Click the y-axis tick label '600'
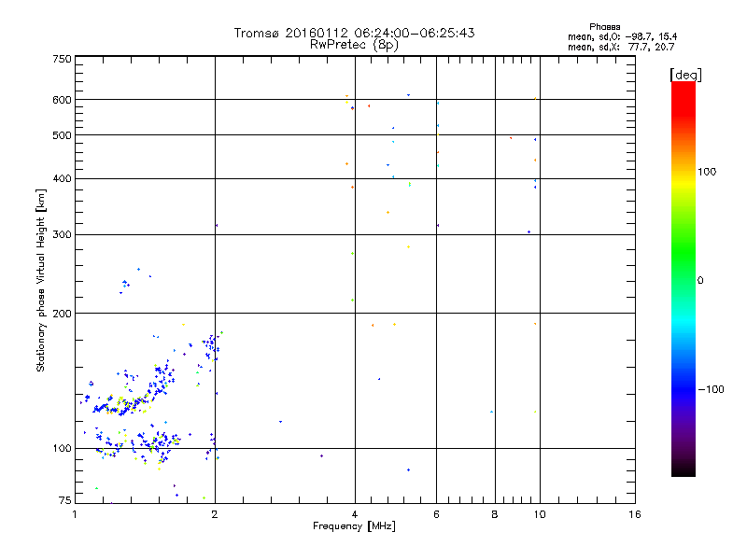The width and height of the screenshot is (747, 560). tap(62, 100)
